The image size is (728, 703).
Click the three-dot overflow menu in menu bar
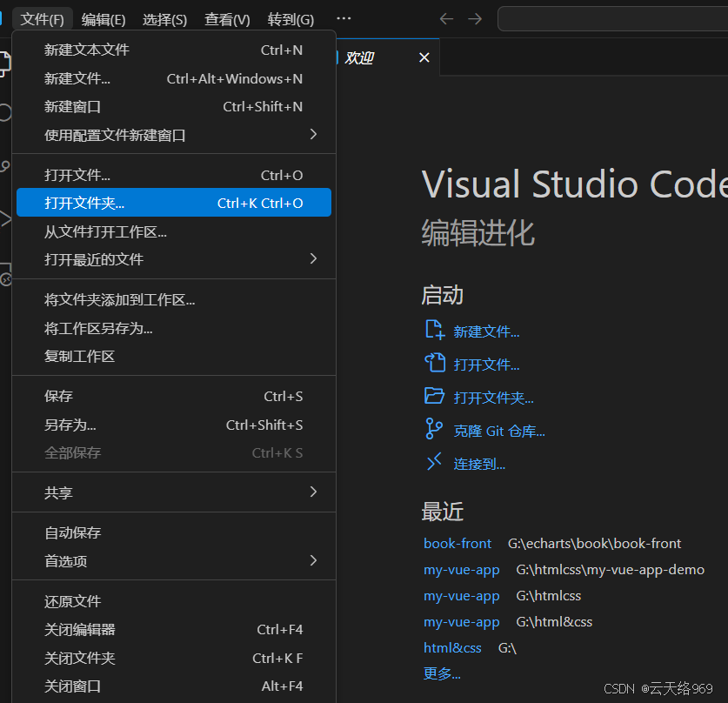(x=344, y=18)
